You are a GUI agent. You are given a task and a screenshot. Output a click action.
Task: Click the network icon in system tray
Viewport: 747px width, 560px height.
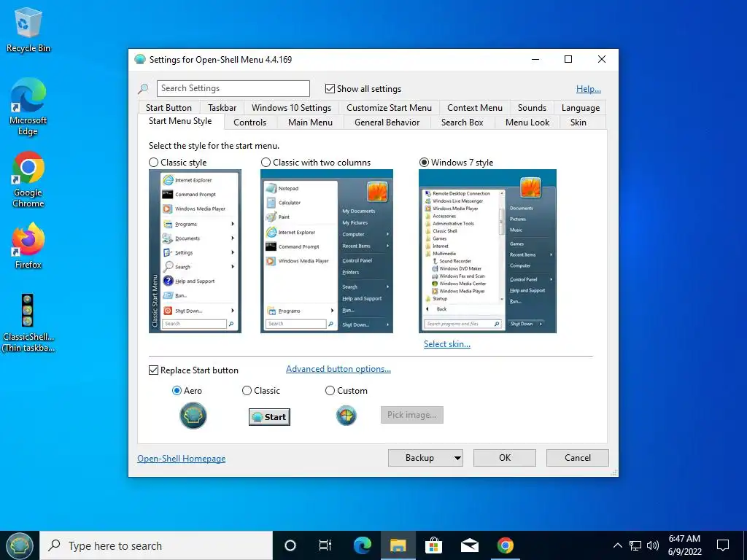pos(635,545)
